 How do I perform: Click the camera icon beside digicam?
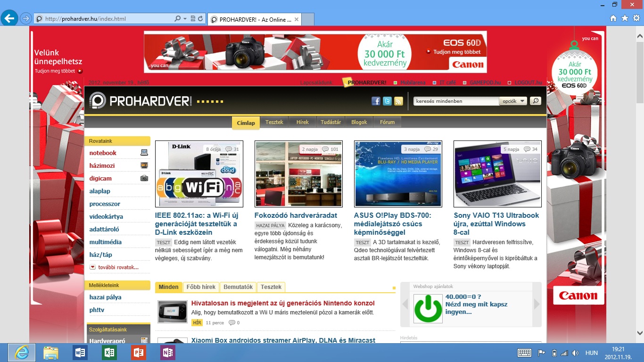[x=144, y=178]
